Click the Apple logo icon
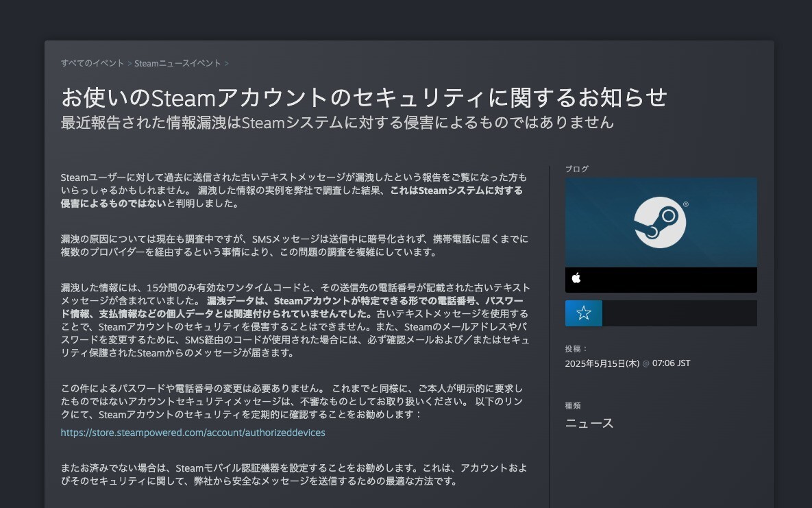812x508 pixels. (x=576, y=279)
